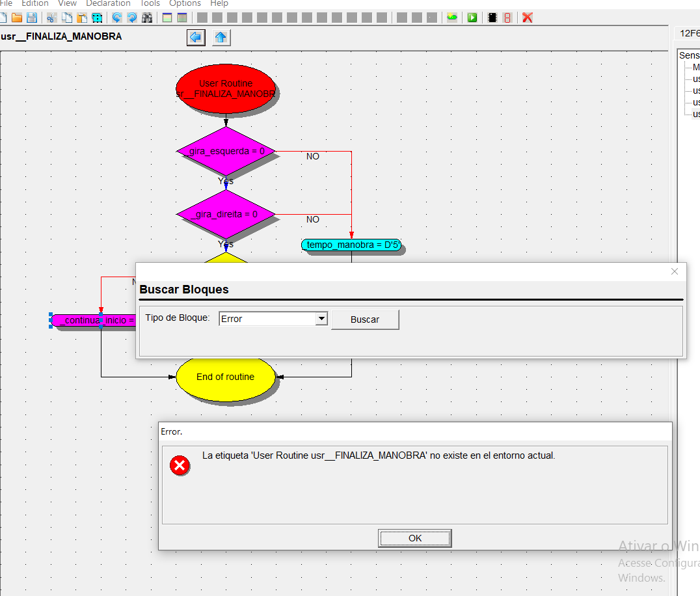Screen dimensions: 700x596
Task: Click the cyan select-all block icon
Action: coord(97,18)
